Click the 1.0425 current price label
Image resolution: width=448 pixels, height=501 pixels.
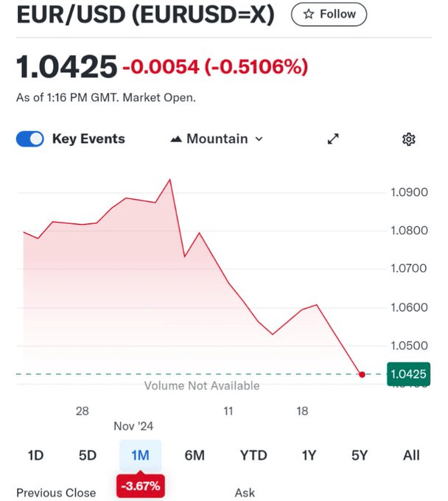[408, 374]
